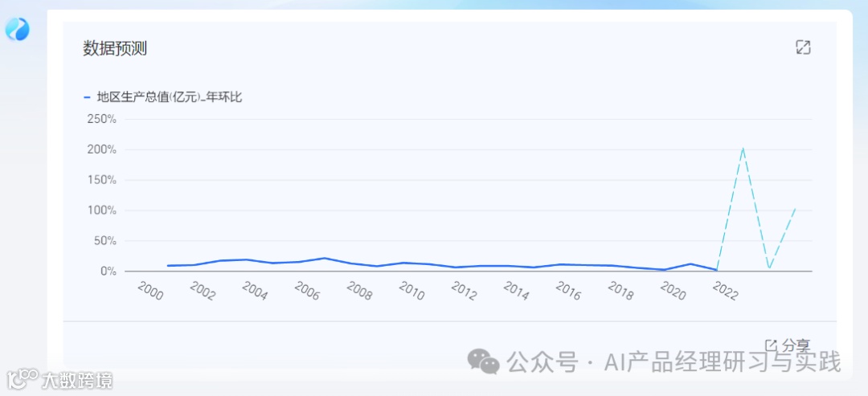Image resolution: width=868 pixels, height=396 pixels.
Task: Click the 分享 share link text
Action: point(796,345)
